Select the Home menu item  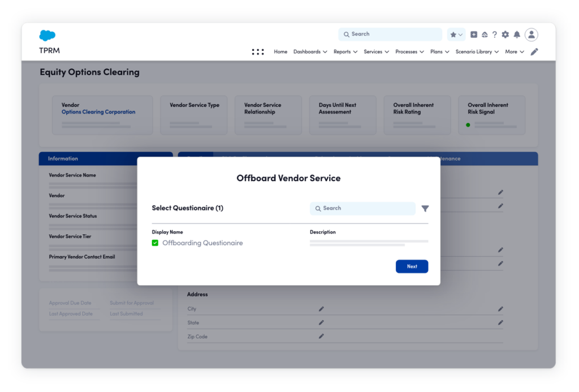coord(280,51)
